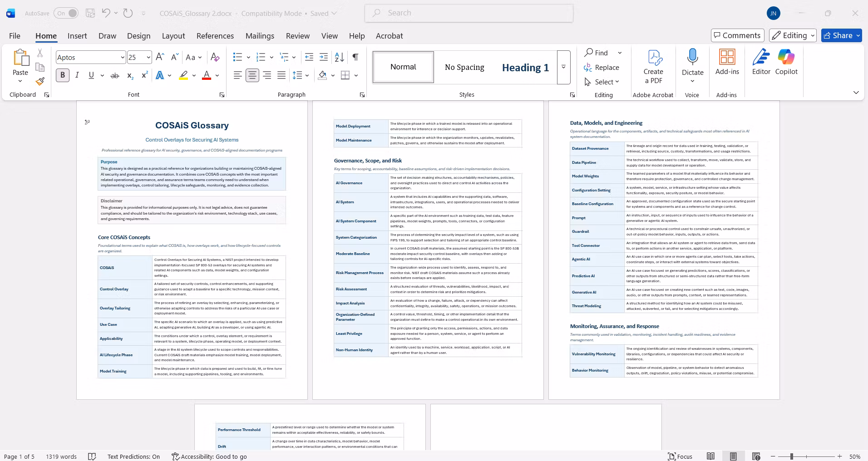Click Create a PDF icon

click(653, 67)
